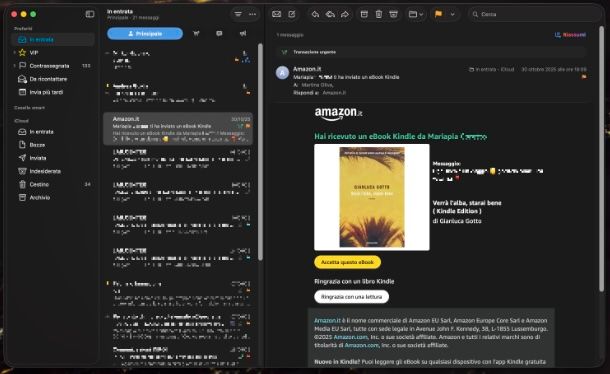Click the orange flag in message header
Image resolution: width=610 pixels, height=374 pixels.
click(x=584, y=77)
